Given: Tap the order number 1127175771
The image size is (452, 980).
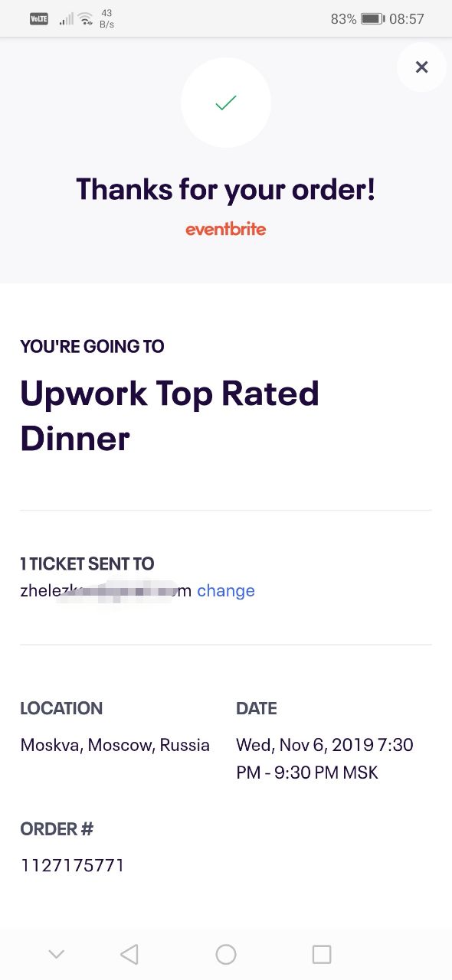Looking at the screenshot, I should [73, 866].
